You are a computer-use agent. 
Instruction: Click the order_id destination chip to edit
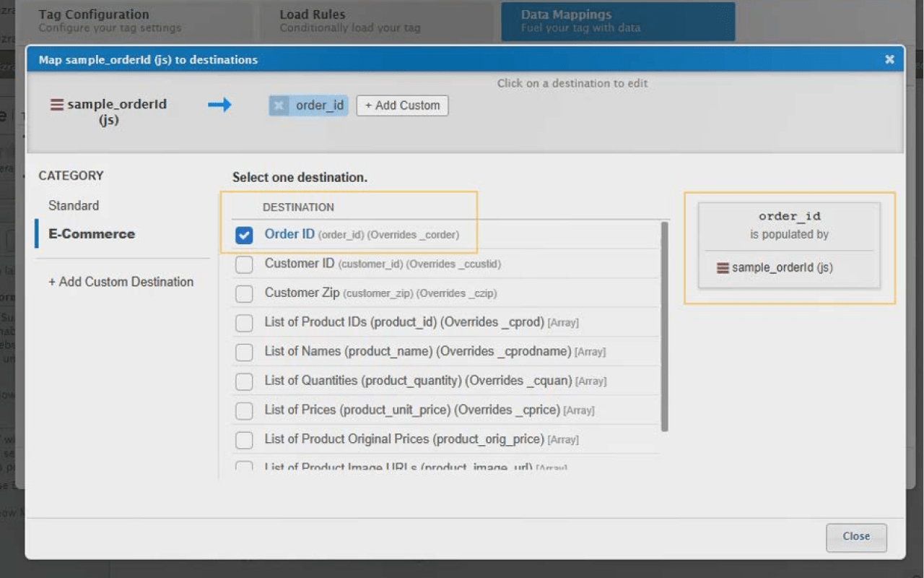pyautogui.click(x=319, y=105)
